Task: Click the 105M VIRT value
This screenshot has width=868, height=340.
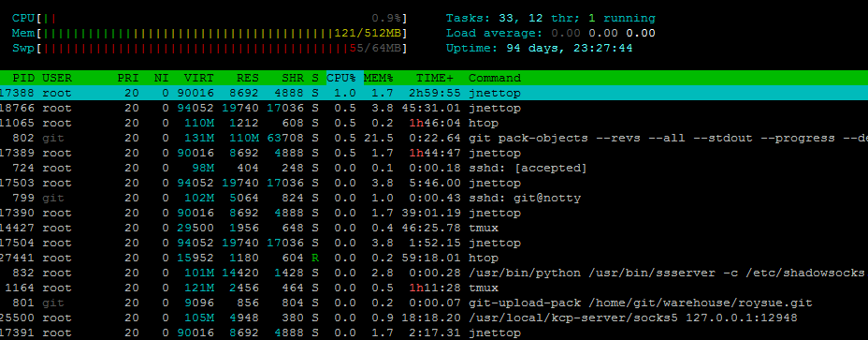Action: pyautogui.click(x=198, y=318)
